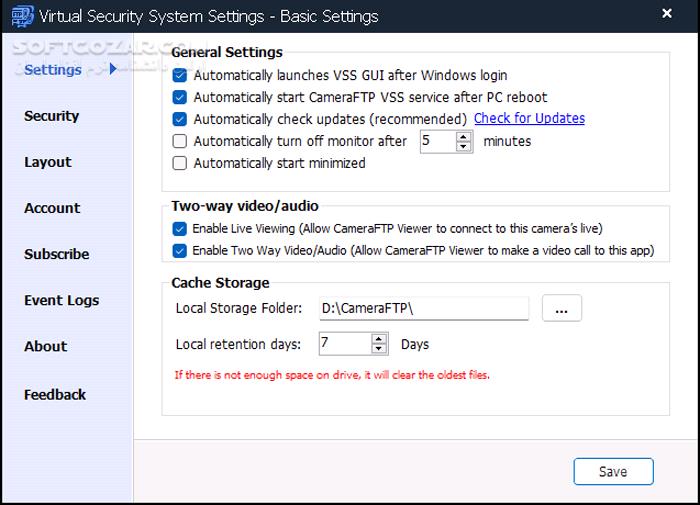Go to the Account section
Viewport: 700px width, 505px height.
pyautogui.click(x=52, y=208)
